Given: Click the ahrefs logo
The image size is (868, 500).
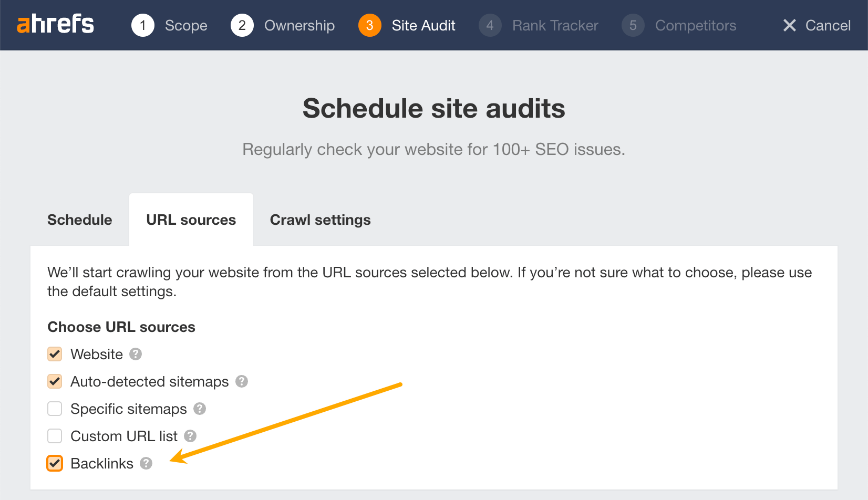Looking at the screenshot, I should [55, 24].
